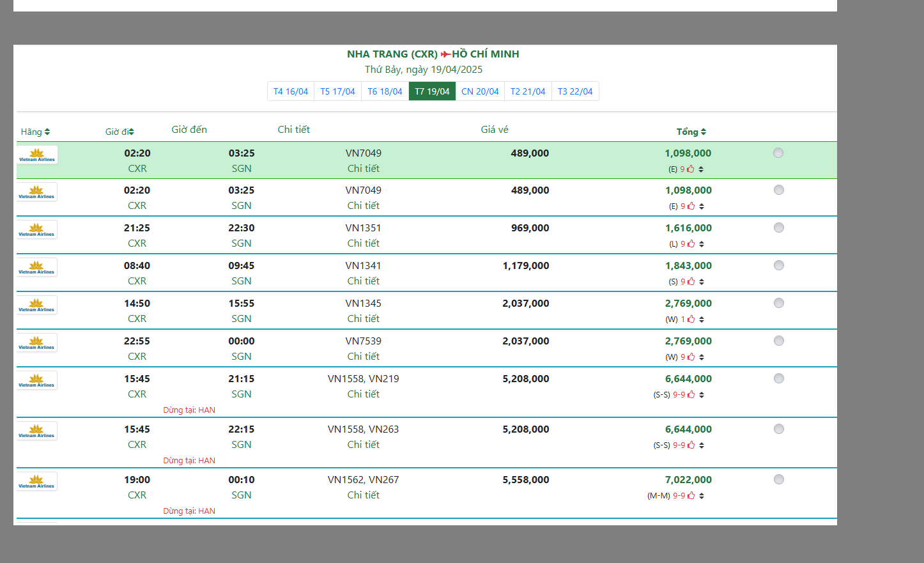Viewport: 924px width, 563px height.
Task: Switch to the T6 18/04 date tab
Action: (x=385, y=91)
